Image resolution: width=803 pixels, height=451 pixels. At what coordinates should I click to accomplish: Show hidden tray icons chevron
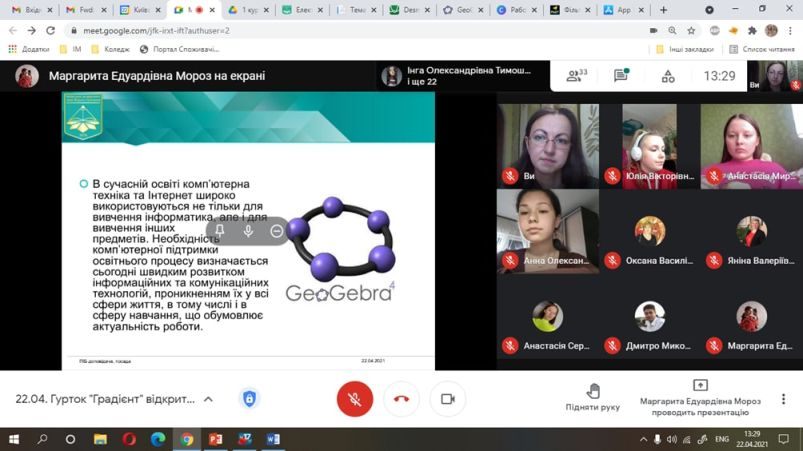643,439
